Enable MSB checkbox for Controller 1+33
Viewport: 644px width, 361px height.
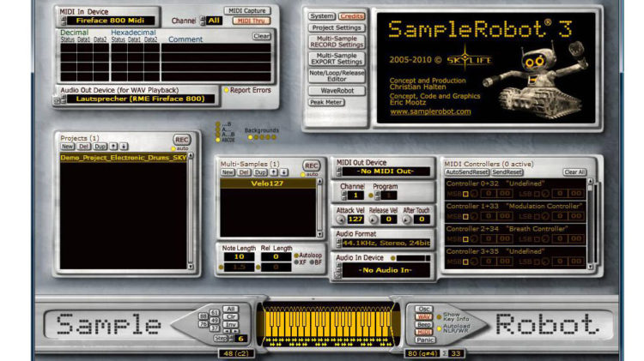point(465,216)
